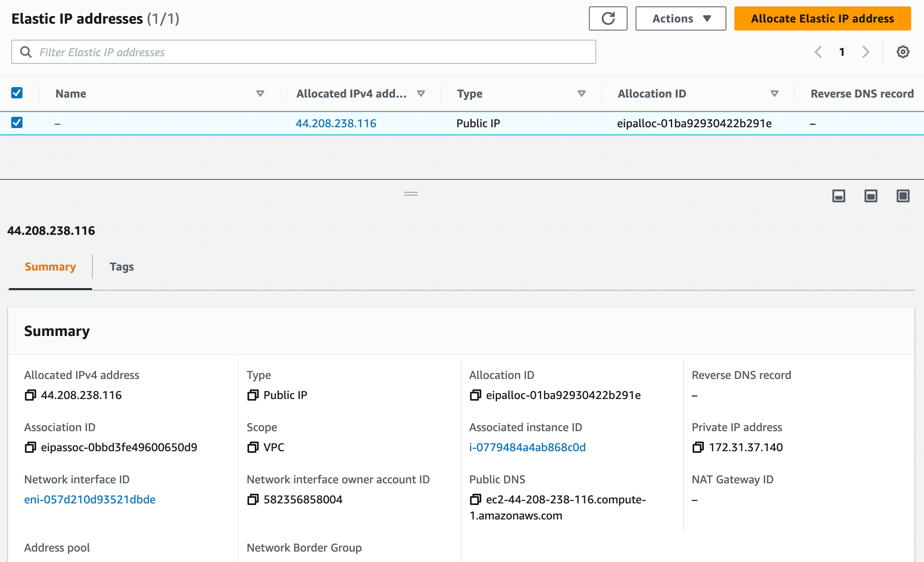924x562 pixels.
Task: Copy the Public DNS hostname
Action: (475, 499)
